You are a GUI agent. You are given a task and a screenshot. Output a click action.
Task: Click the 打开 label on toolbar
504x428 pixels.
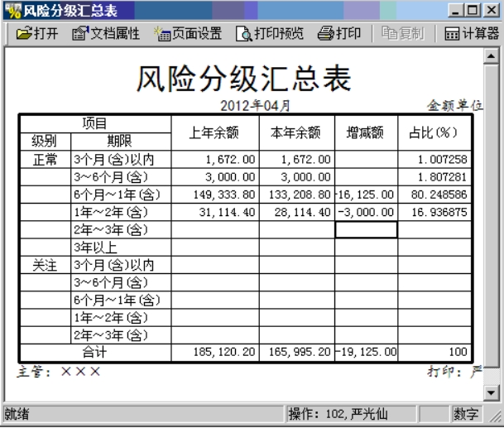coord(46,33)
